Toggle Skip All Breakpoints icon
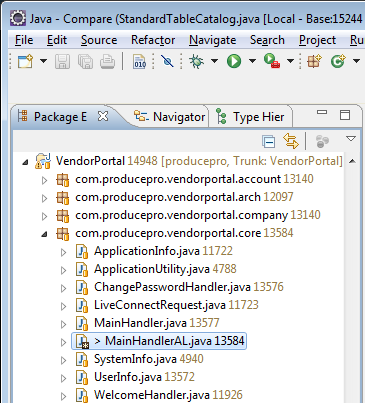Viewport: 365px width, 403px height. [x=167, y=61]
